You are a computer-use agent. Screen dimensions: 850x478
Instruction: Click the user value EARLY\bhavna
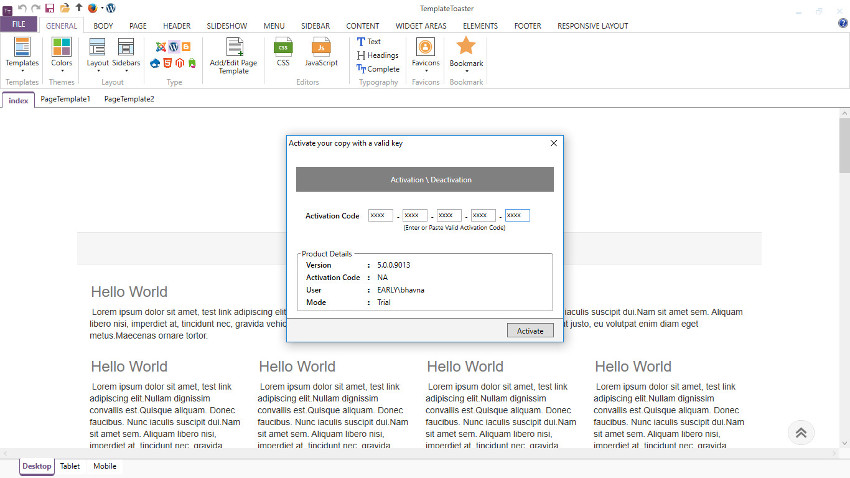point(401,290)
